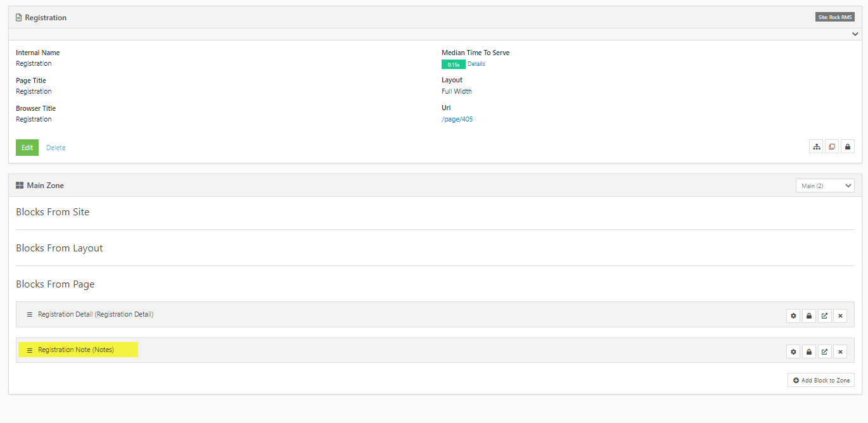Image resolution: width=868 pixels, height=423 pixels.
Task: Open security lock for Registration Note block
Action: coord(808,351)
